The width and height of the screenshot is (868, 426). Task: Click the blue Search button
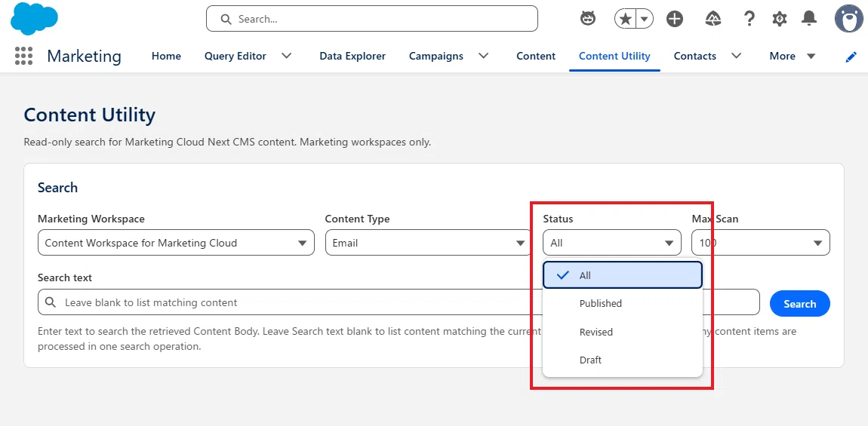coord(800,304)
